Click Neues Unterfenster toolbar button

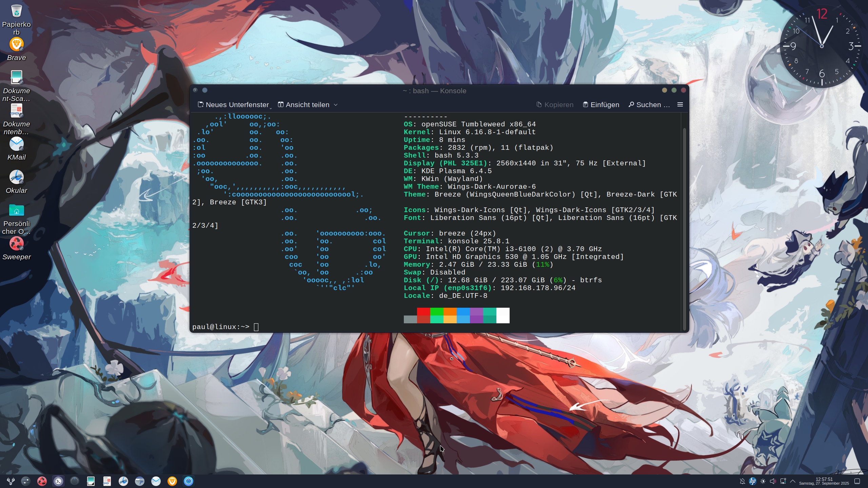[234, 105]
